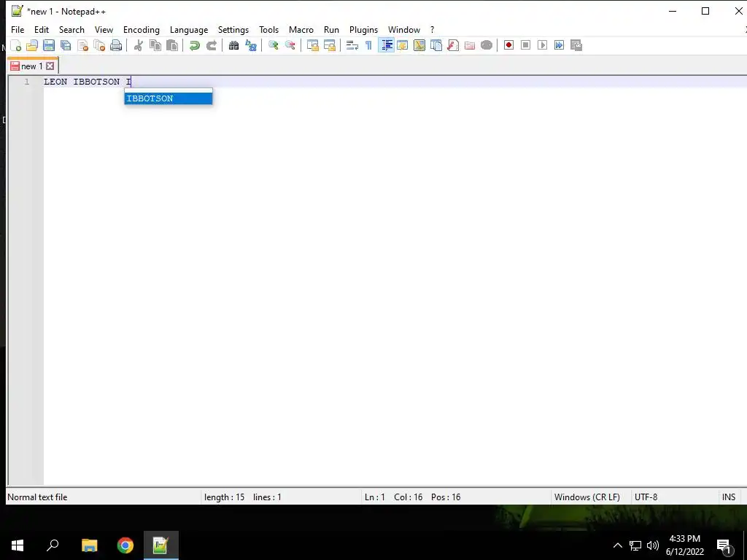The width and height of the screenshot is (747, 560).
Task: Open the File menu
Action: point(18,29)
